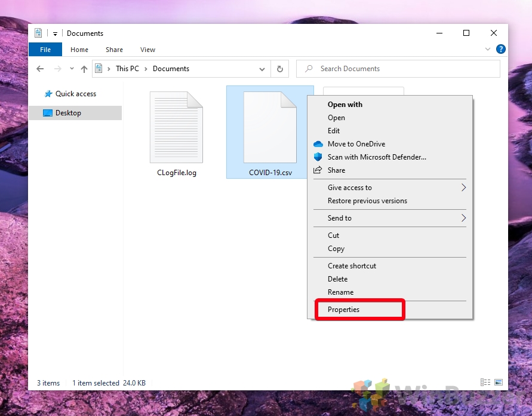
Task: Click the up-one-level navigation arrow
Action: pyautogui.click(x=84, y=69)
